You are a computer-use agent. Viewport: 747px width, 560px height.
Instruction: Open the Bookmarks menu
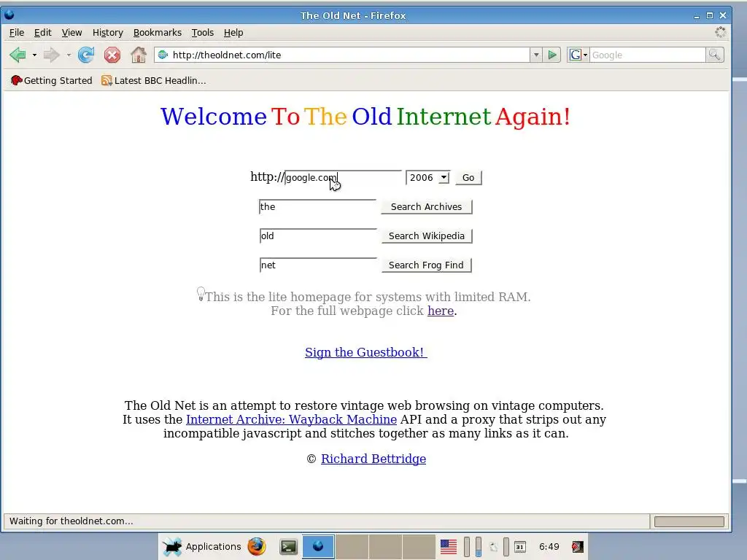[158, 32]
